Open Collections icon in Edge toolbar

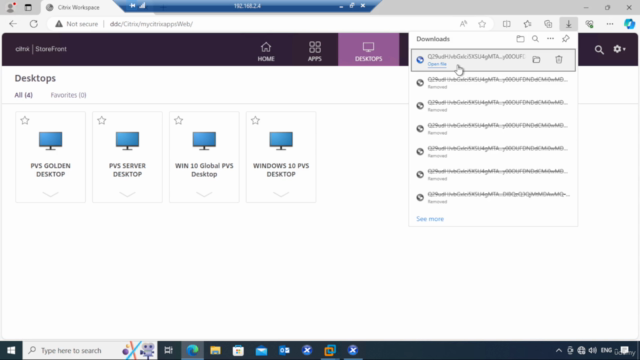pyautogui.click(x=548, y=24)
